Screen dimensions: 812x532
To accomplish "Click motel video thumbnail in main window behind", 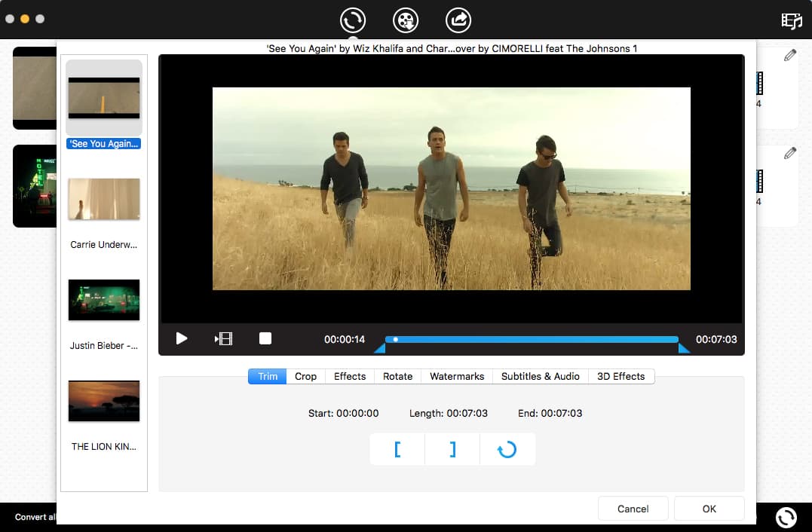I will tap(35, 186).
